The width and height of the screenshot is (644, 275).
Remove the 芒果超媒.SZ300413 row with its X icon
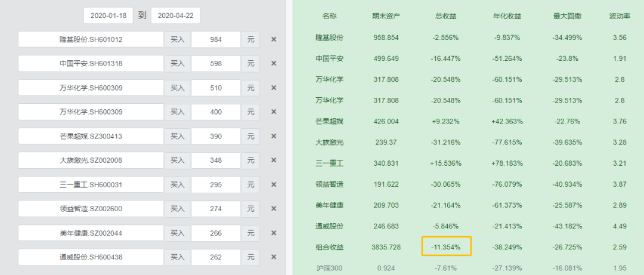tap(274, 136)
